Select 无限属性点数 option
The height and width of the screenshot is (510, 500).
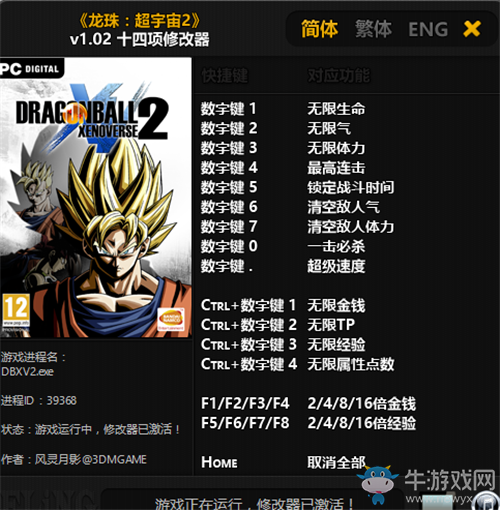tap(351, 364)
